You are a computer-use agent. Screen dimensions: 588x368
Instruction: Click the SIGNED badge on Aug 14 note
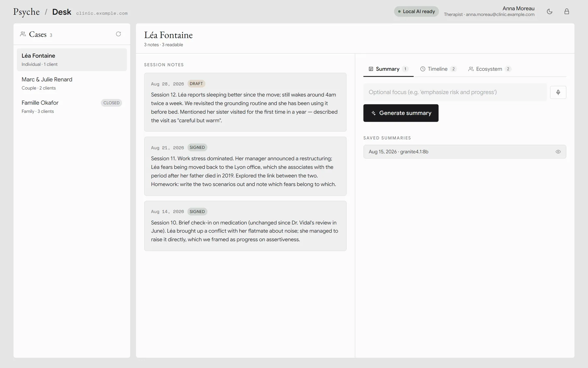[197, 212]
